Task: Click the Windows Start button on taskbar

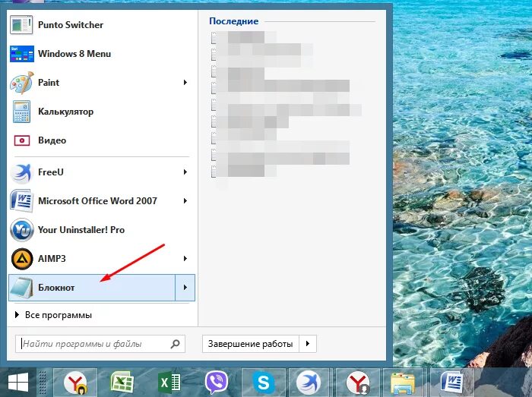Action: pos(18,383)
